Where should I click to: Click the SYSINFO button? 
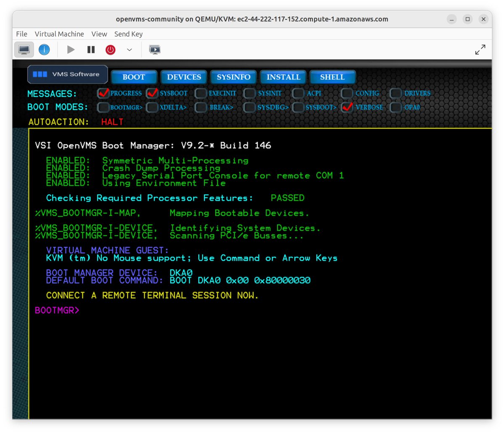point(233,77)
